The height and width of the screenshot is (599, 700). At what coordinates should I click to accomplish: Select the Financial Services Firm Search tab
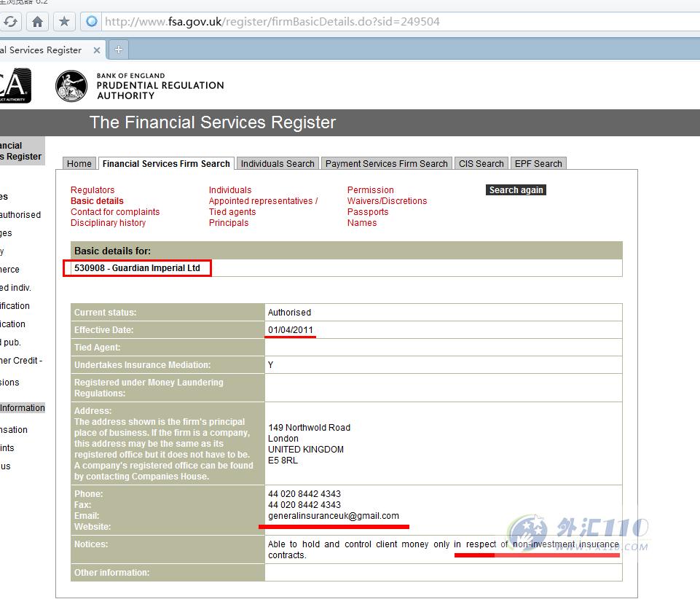tap(166, 163)
